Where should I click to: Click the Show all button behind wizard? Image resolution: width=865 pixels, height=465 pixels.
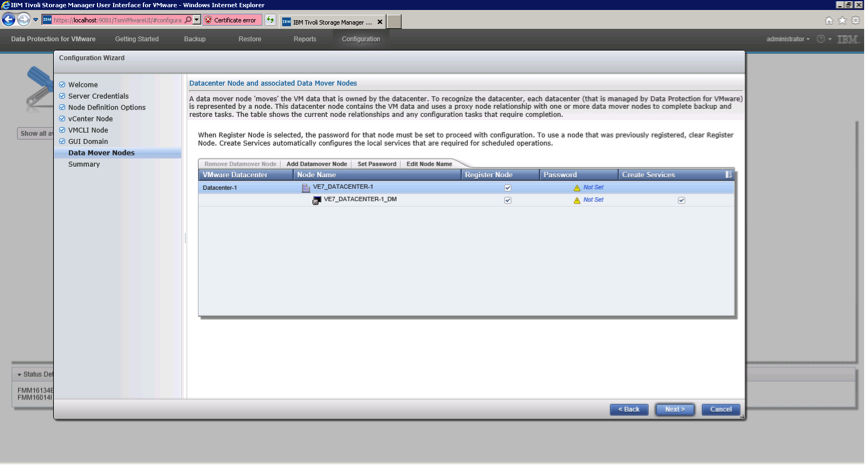click(35, 133)
